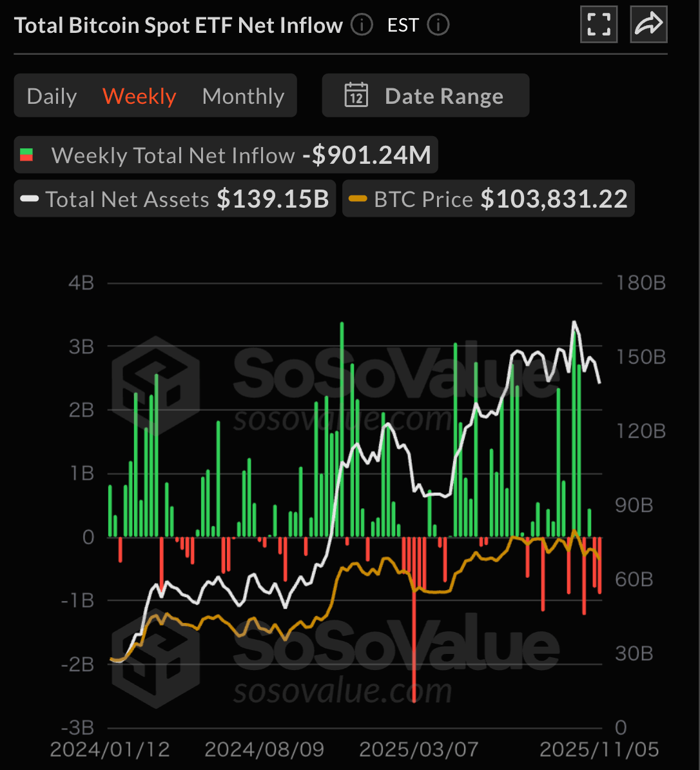The image size is (700, 770).
Task: Click the calendar icon in Date Range
Action: click(x=356, y=95)
